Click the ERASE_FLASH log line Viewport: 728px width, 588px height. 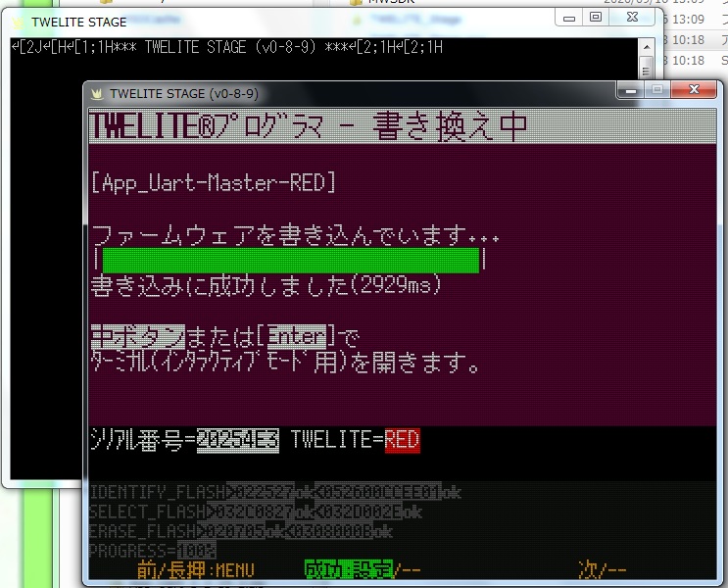click(x=240, y=531)
